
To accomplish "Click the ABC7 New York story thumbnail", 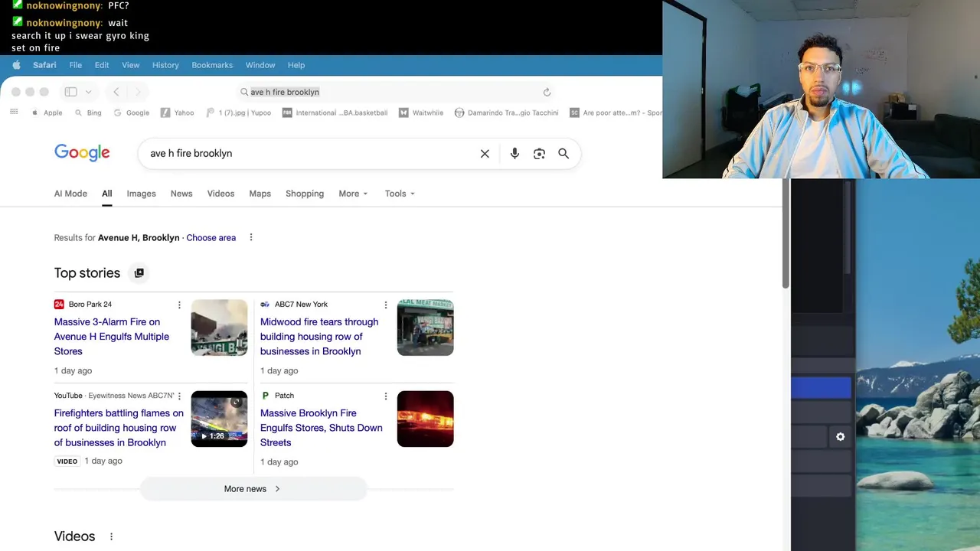I will (425, 328).
